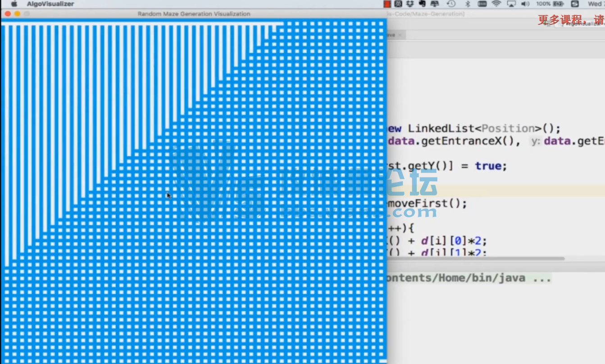Close the Random Maze Generation window
The width and height of the screenshot is (605, 364).
pyautogui.click(x=8, y=14)
